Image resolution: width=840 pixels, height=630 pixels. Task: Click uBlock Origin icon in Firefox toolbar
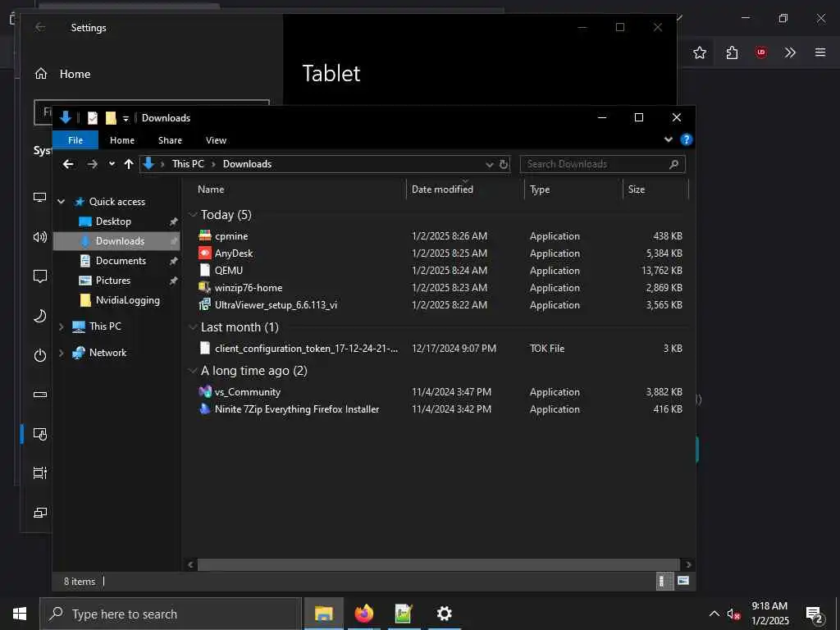tap(761, 52)
